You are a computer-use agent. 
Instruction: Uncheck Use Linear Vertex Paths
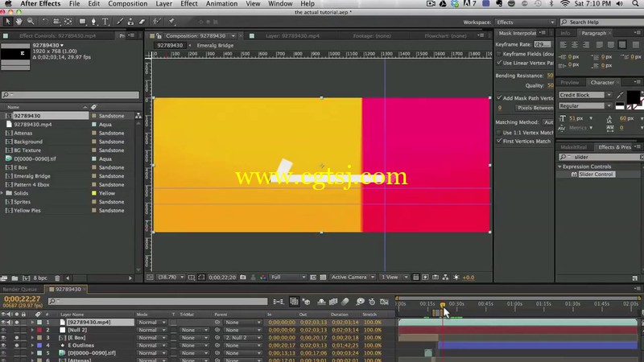coord(499,63)
